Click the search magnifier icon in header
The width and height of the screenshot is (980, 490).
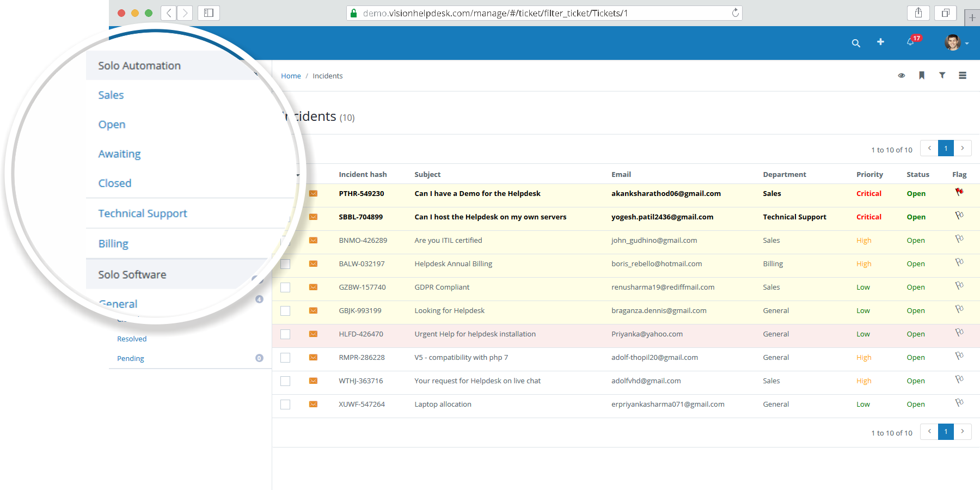tap(856, 43)
